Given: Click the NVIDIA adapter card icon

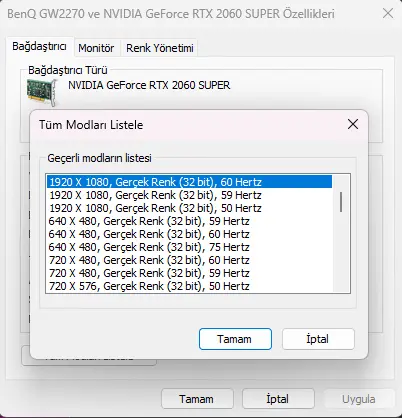Looking at the screenshot, I should 42,92.
